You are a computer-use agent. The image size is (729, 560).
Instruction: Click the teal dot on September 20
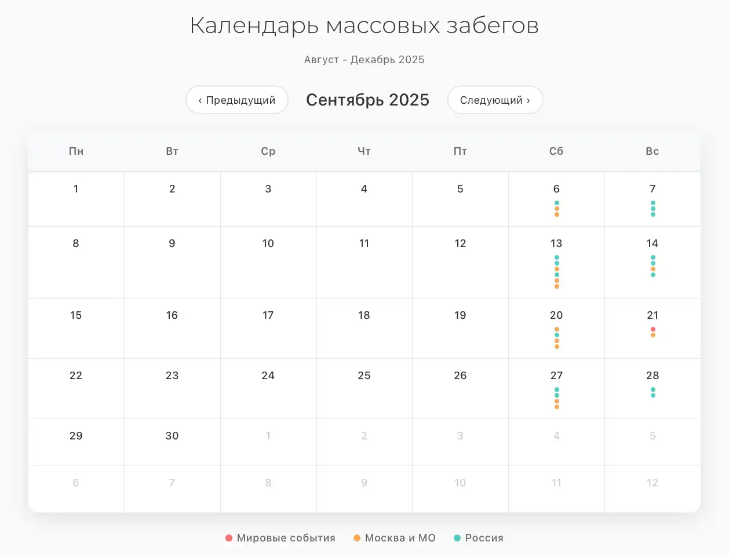point(557,335)
